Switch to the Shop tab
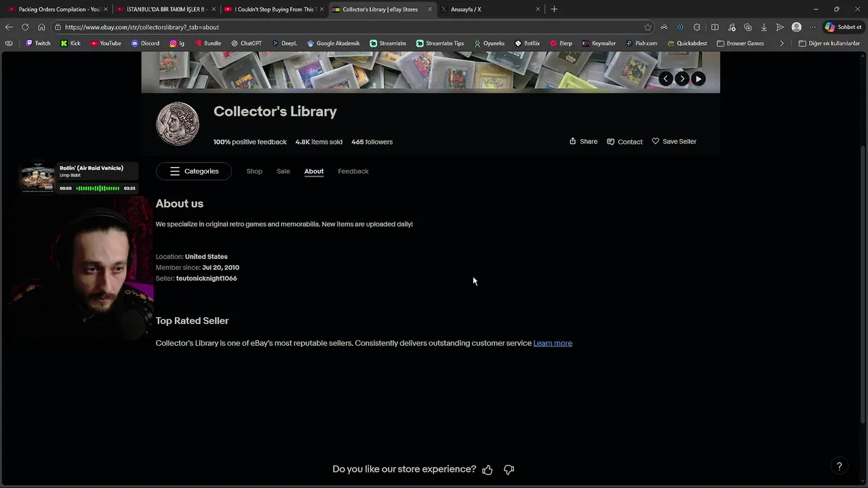Screen dimensions: 868x488 [x=254, y=171]
